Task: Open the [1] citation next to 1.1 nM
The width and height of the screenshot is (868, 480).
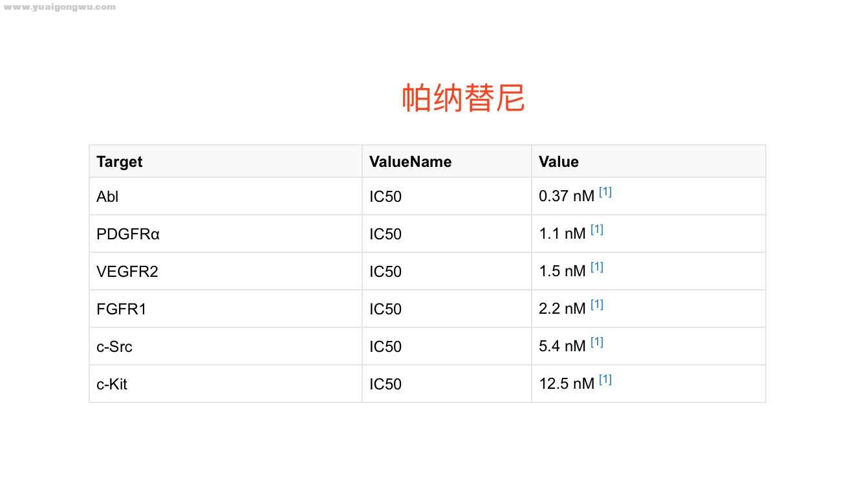Action: point(596,230)
